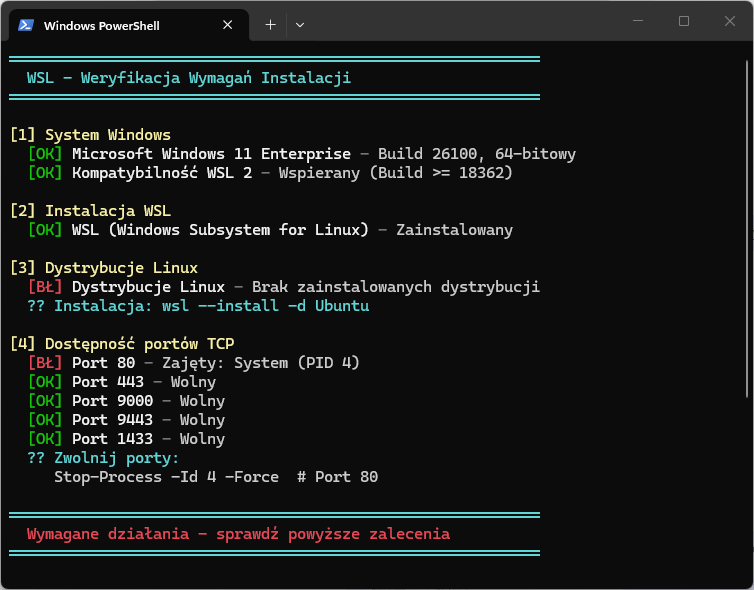Click the PowerShell icon in the tab

point(26,25)
